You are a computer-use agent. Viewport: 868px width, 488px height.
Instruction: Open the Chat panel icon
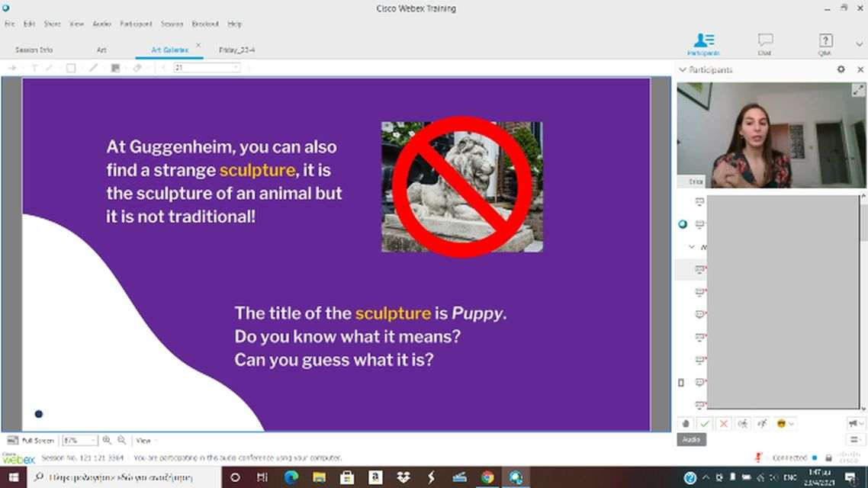[765, 43]
